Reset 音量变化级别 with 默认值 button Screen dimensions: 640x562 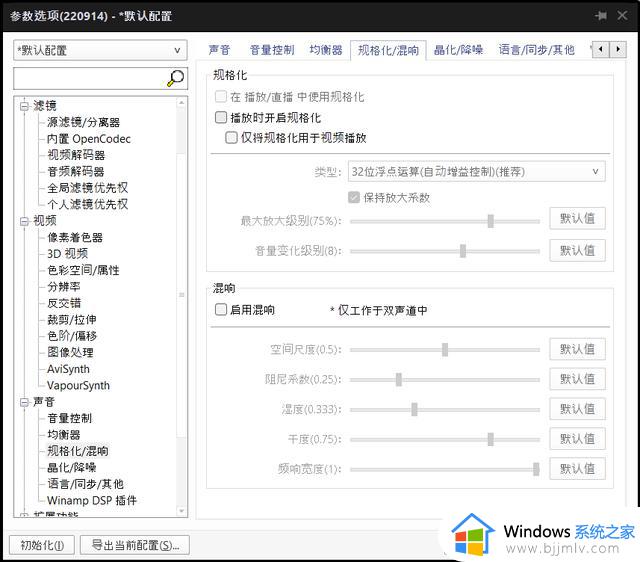[577, 250]
